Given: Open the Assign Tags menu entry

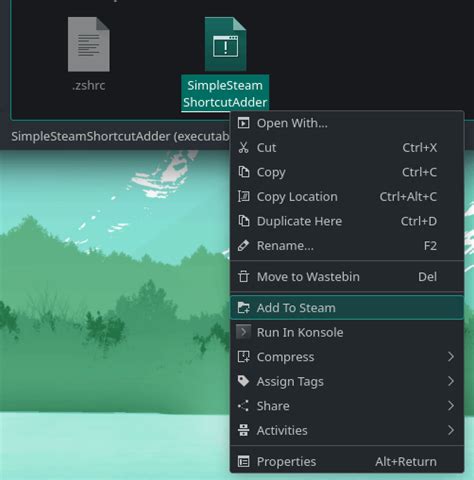Looking at the screenshot, I should pos(347,381).
